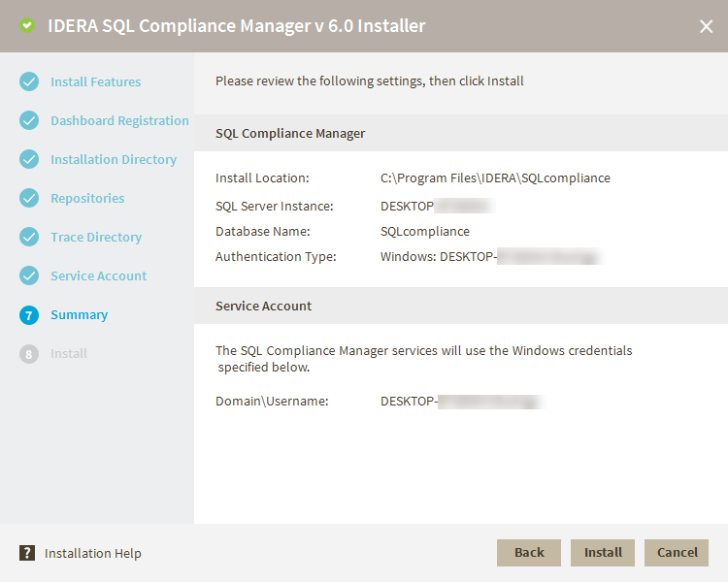Click the Trace Directory checkmark icon
728x582 pixels.
click(x=29, y=237)
